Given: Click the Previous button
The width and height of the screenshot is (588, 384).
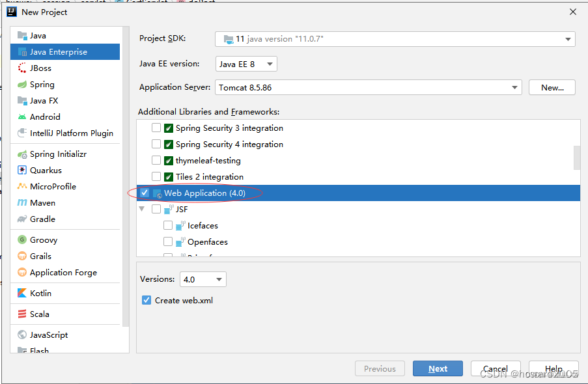Looking at the screenshot, I should pos(380,368).
